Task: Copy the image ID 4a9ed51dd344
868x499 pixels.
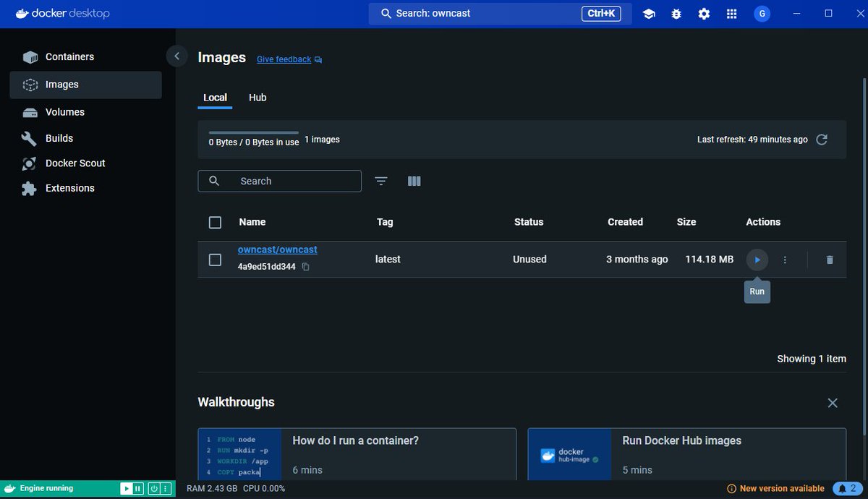Action: [305, 267]
